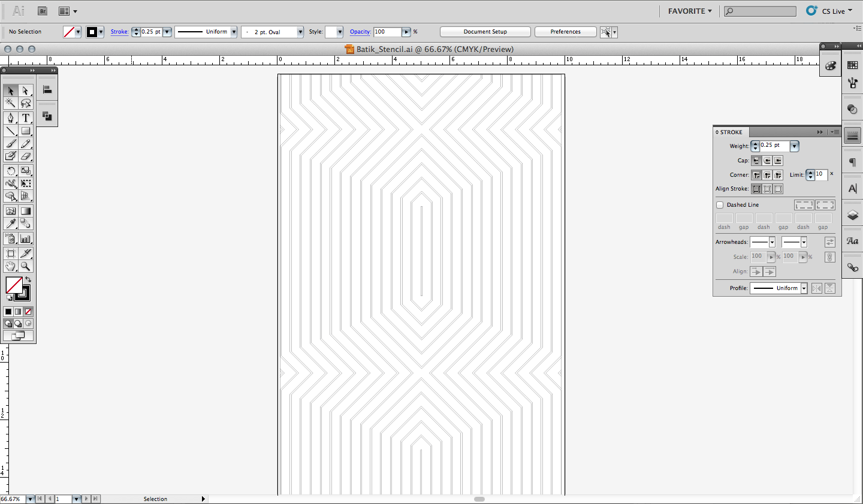Select the Selection (black arrow) tool
863x504 pixels.
click(x=10, y=90)
